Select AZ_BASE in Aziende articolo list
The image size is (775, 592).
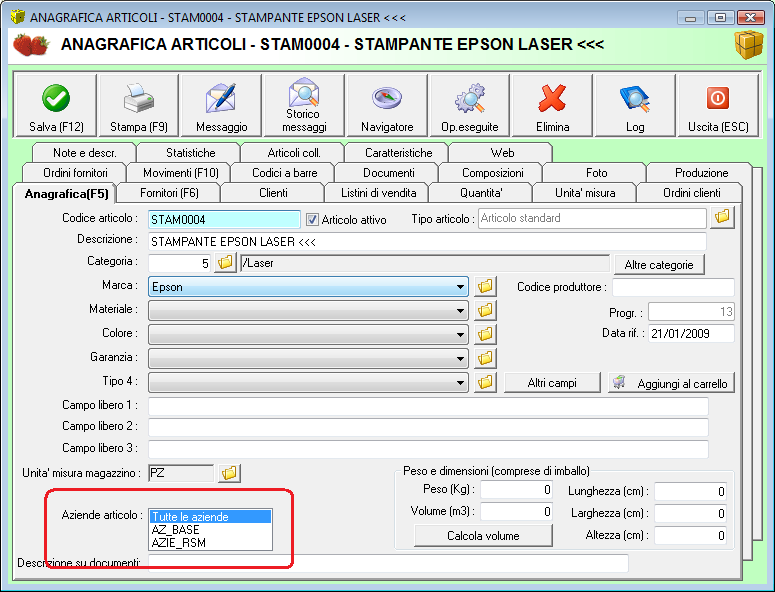coord(211,530)
